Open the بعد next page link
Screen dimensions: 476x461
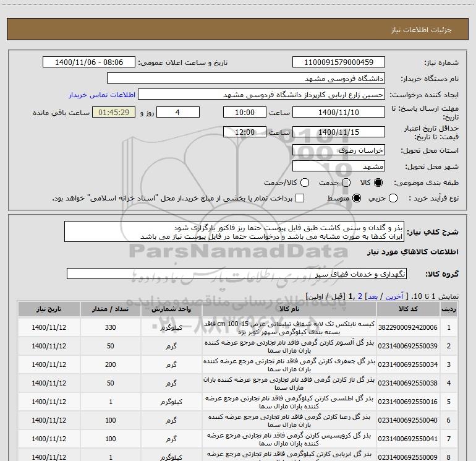[373, 296]
